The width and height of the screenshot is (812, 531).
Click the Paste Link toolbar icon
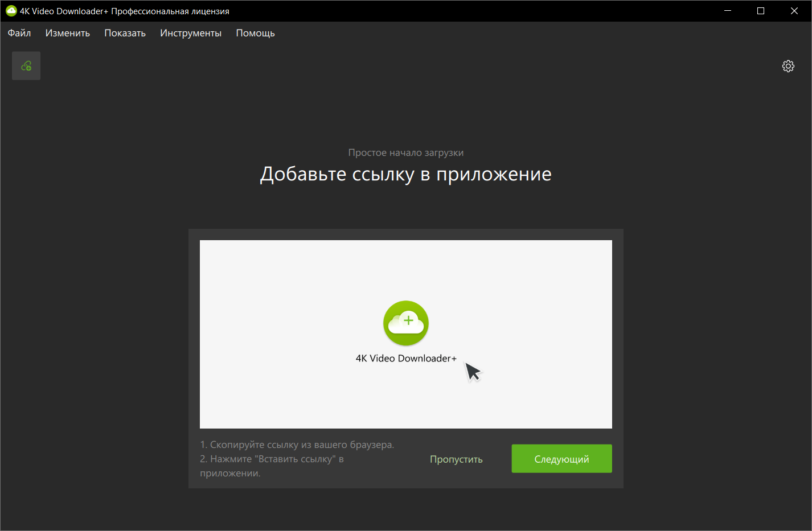point(26,66)
